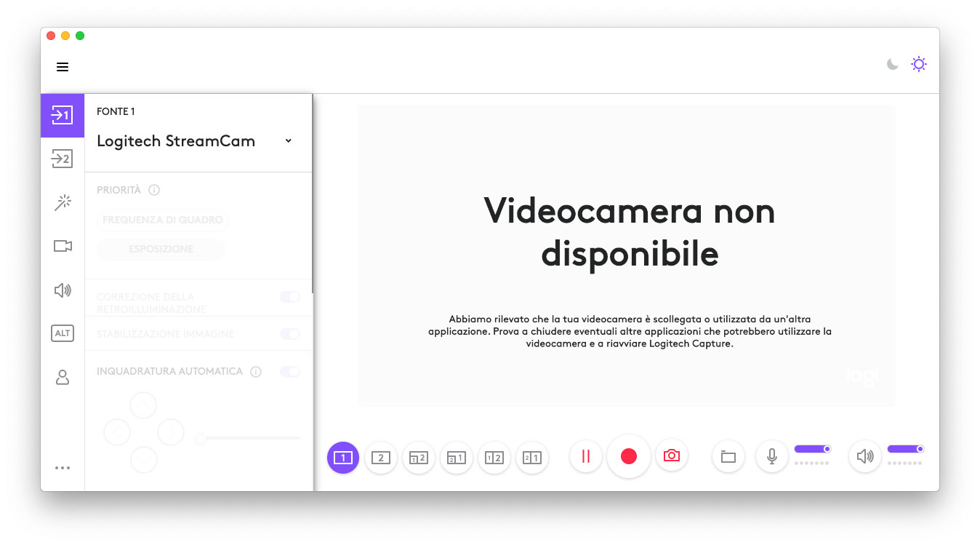
Task: Toggle Stabilizzazione immagine
Action: tap(290, 334)
